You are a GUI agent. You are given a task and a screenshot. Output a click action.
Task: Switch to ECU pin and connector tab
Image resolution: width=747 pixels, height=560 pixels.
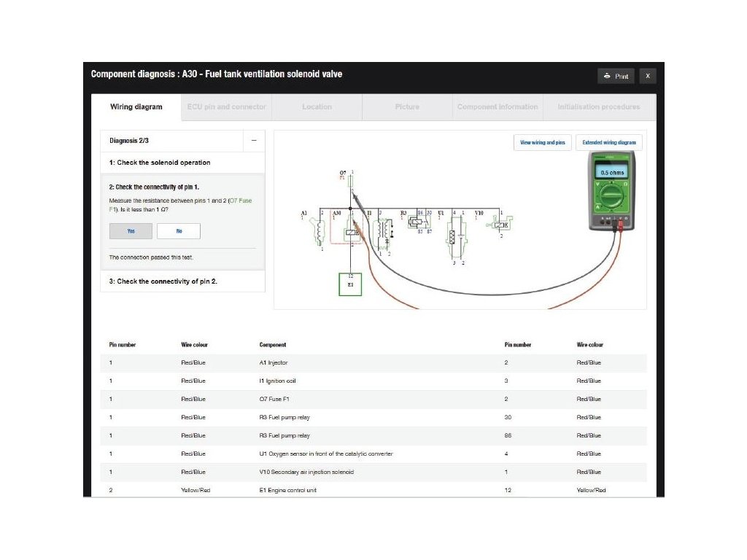click(227, 107)
